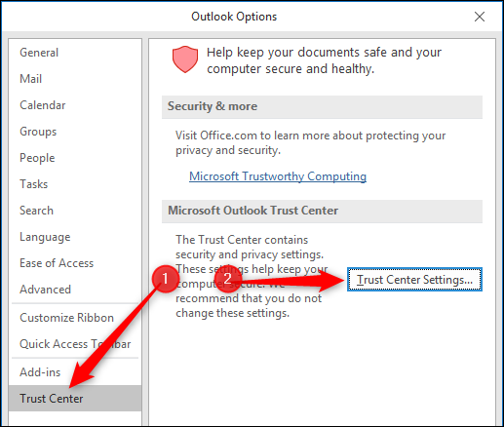The height and width of the screenshot is (427, 504).
Task: Click the 'Microsoft Outlook Trust Center' heading
Action: 252,211
